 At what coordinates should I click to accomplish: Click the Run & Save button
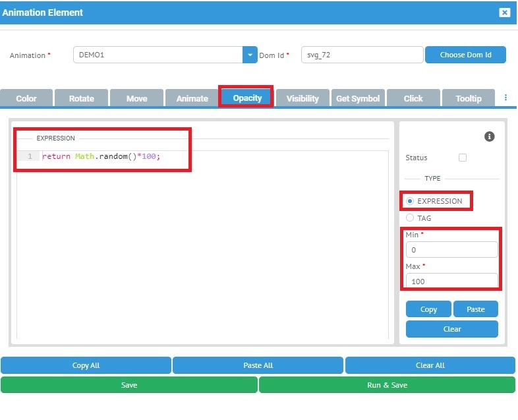click(x=387, y=385)
